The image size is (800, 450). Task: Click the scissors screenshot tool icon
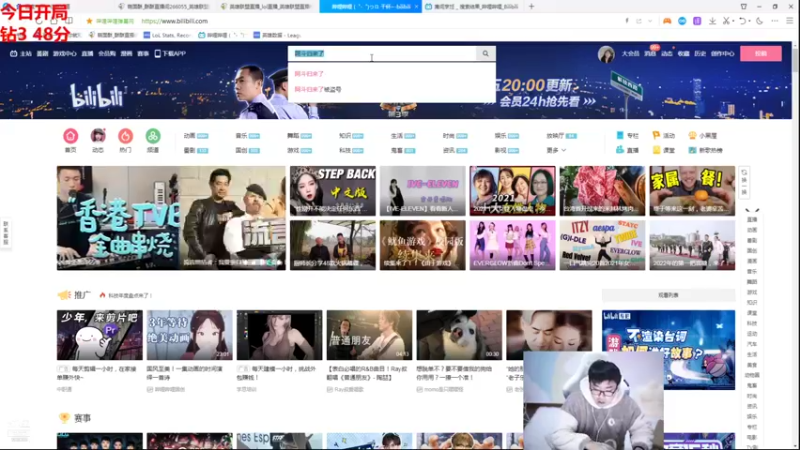726,21
